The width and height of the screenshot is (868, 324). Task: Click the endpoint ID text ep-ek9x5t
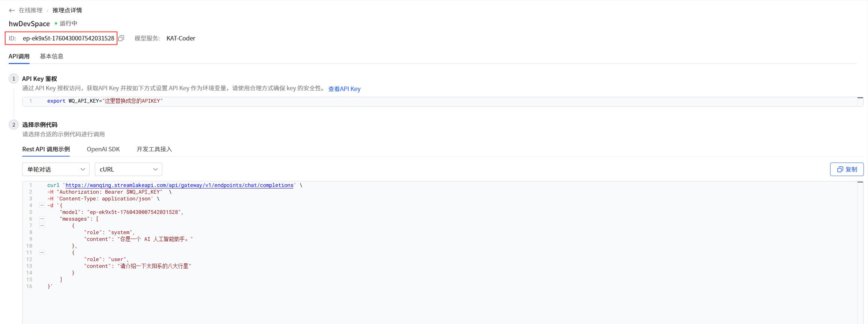(68, 38)
